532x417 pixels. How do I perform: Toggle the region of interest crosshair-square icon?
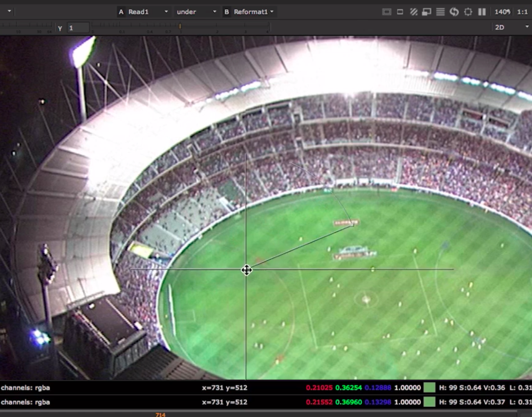pos(468,12)
